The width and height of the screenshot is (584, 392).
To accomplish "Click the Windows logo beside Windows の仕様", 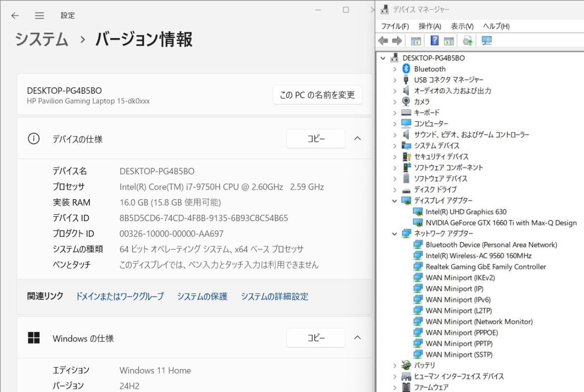I will [x=34, y=337].
